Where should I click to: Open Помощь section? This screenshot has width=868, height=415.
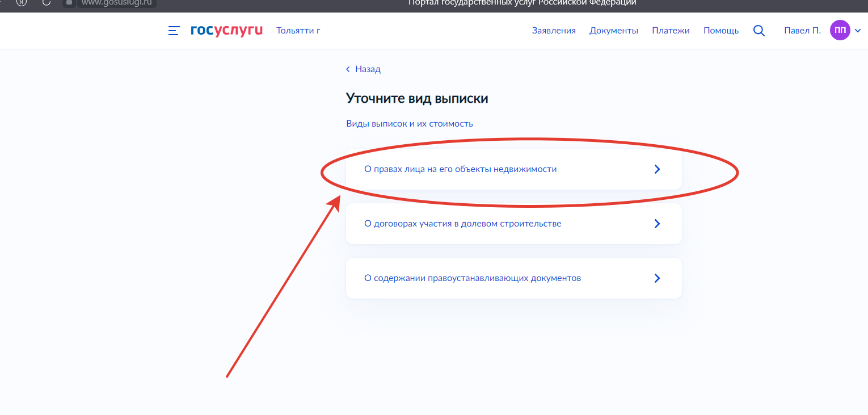[x=721, y=31]
